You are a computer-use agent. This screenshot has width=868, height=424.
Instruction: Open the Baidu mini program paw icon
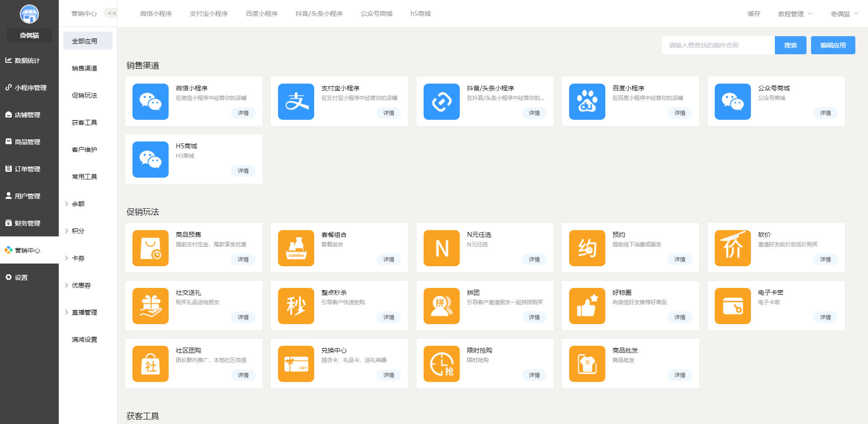click(587, 102)
